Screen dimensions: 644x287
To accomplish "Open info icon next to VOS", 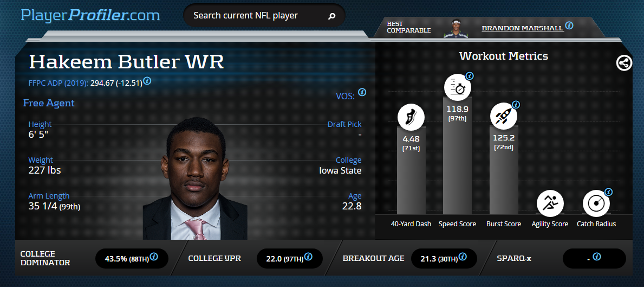I will (362, 92).
